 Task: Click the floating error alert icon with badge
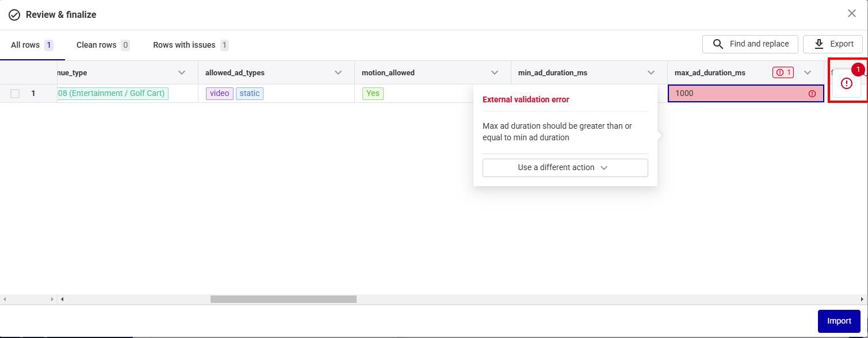pos(847,83)
